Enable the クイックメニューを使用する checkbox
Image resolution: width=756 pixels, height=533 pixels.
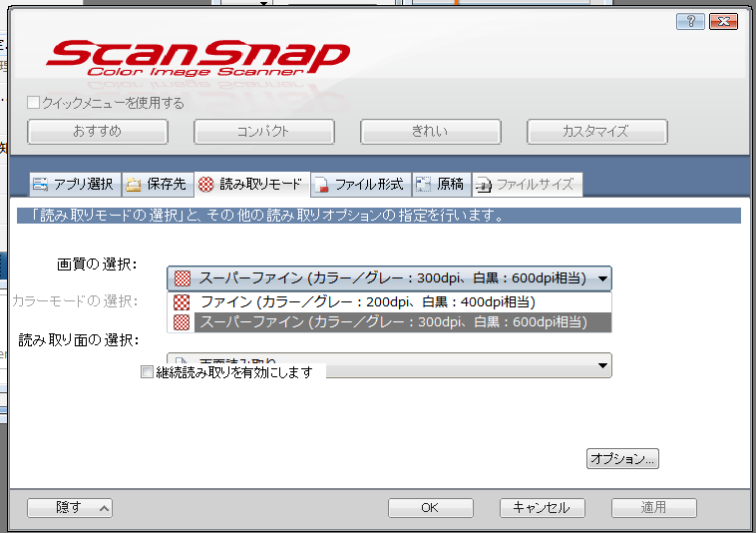[34, 103]
